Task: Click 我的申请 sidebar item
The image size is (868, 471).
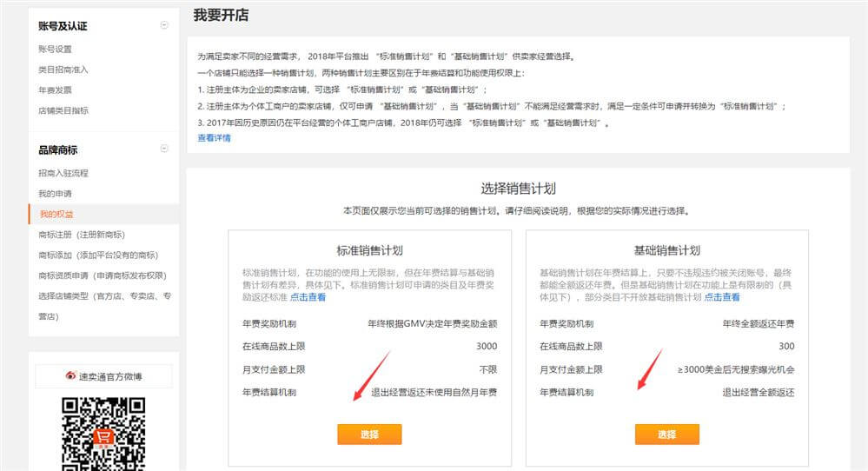Action: coord(55,193)
